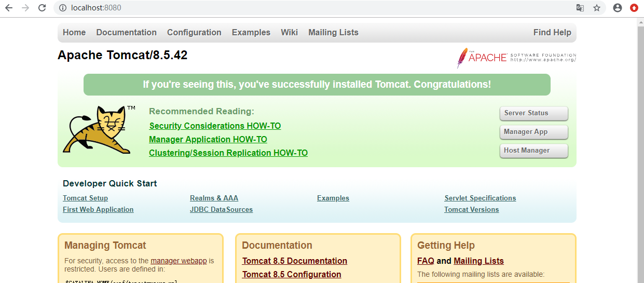Click the vertical page scrollbar
This screenshot has width=644, height=283.
pyautogui.click(x=640, y=156)
